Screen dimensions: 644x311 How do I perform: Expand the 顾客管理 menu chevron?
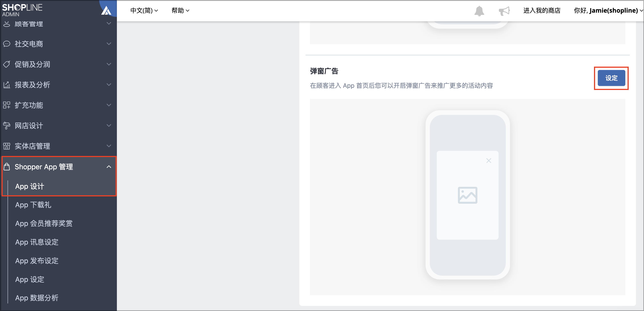coord(109,24)
